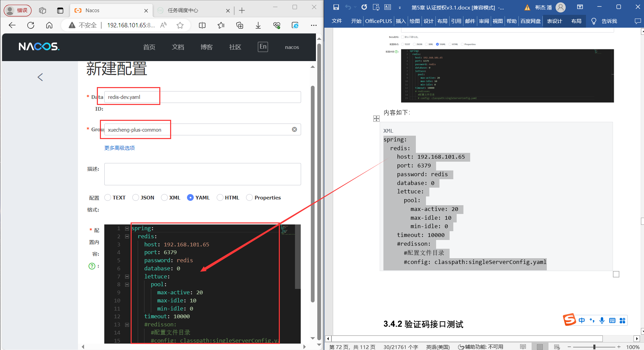Open Word comments icon

pyautogui.click(x=638, y=21)
